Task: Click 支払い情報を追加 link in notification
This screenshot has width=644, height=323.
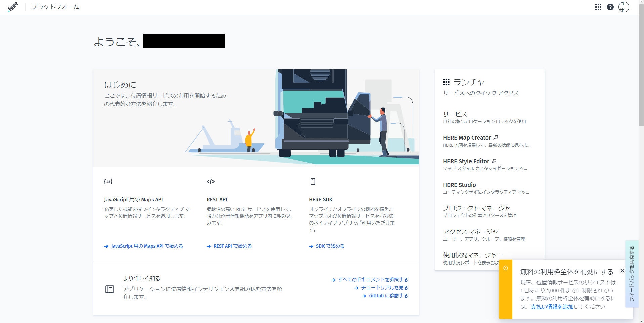Action: pos(552,307)
